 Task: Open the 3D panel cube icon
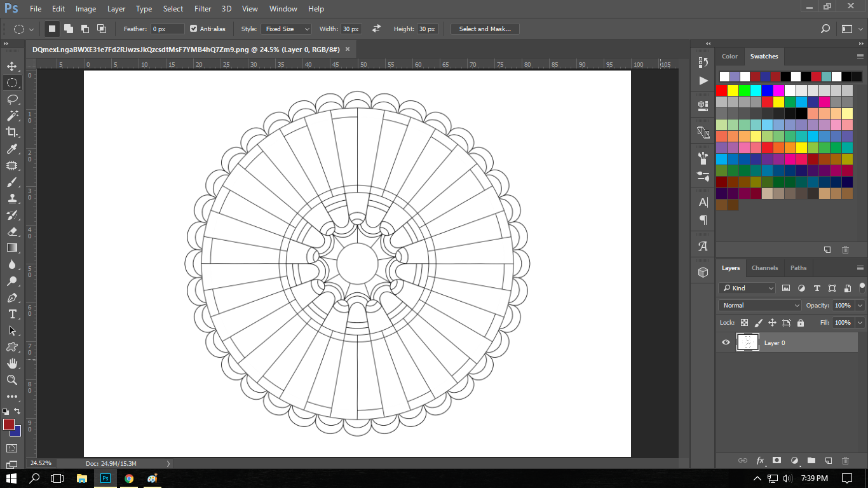pos(703,272)
